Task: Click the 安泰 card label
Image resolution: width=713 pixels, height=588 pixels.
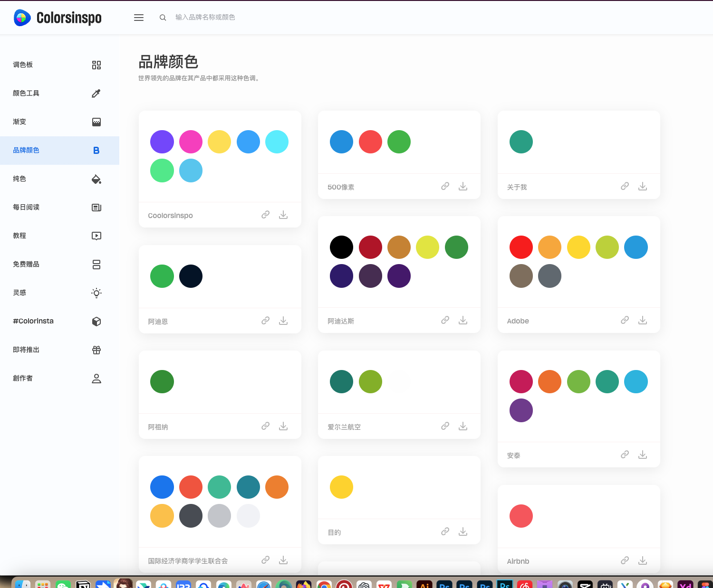Action: 513,455
